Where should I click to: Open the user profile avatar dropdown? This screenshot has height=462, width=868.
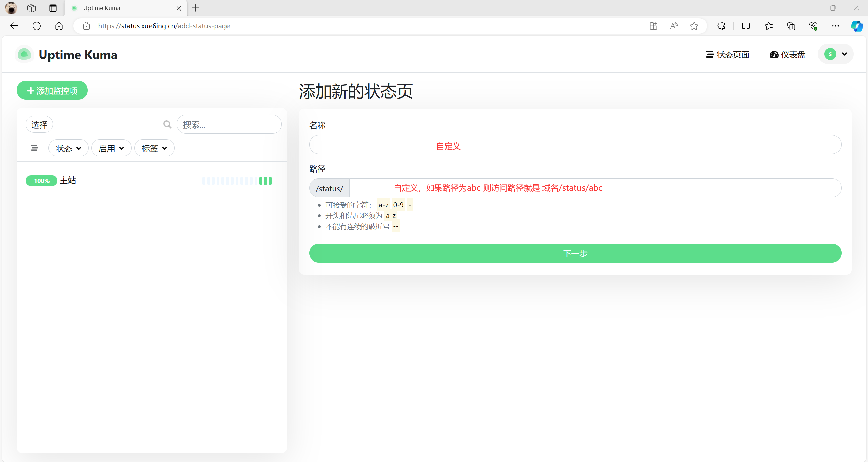pos(836,54)
